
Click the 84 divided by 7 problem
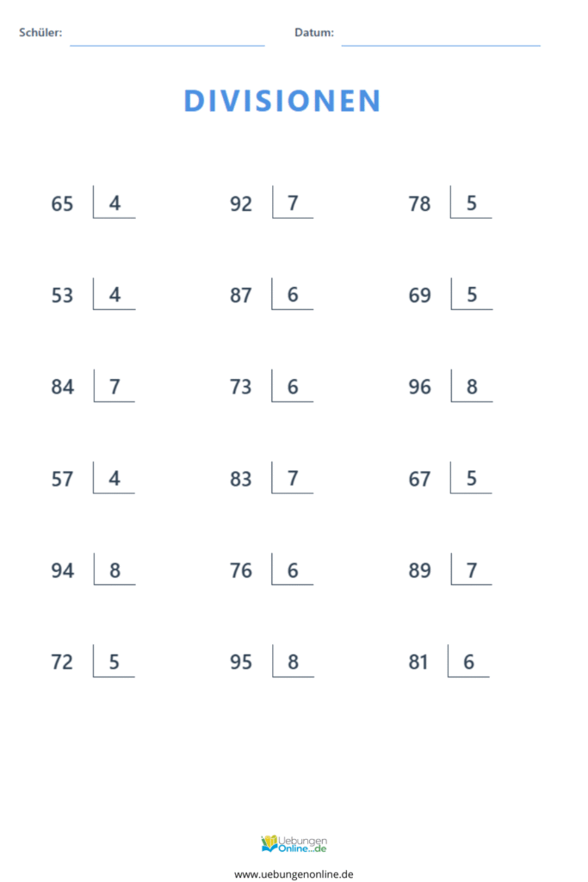pyautogui.click(x=91, y=387)
